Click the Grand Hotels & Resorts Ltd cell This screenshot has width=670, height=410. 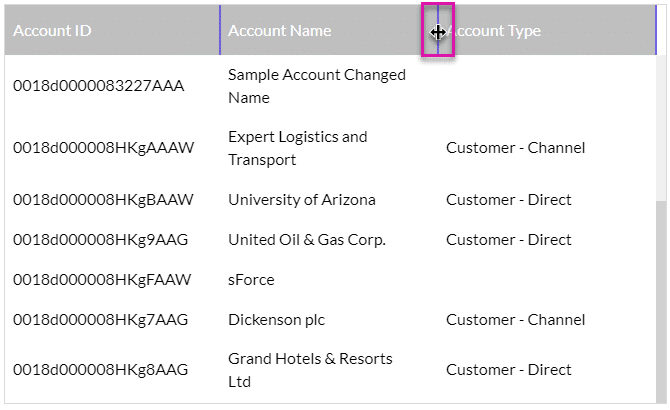tap(310, 370)
